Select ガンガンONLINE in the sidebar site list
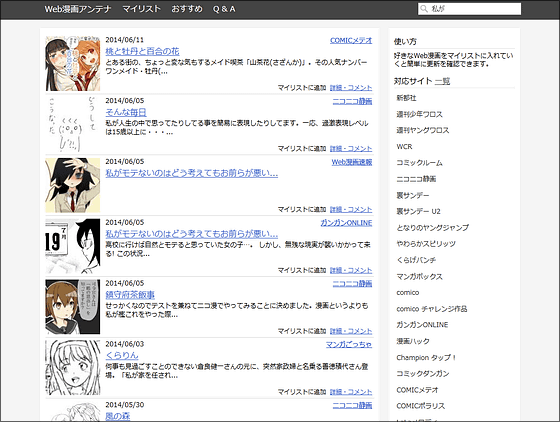This screenshot has height=422, width=560. point(422,325)
